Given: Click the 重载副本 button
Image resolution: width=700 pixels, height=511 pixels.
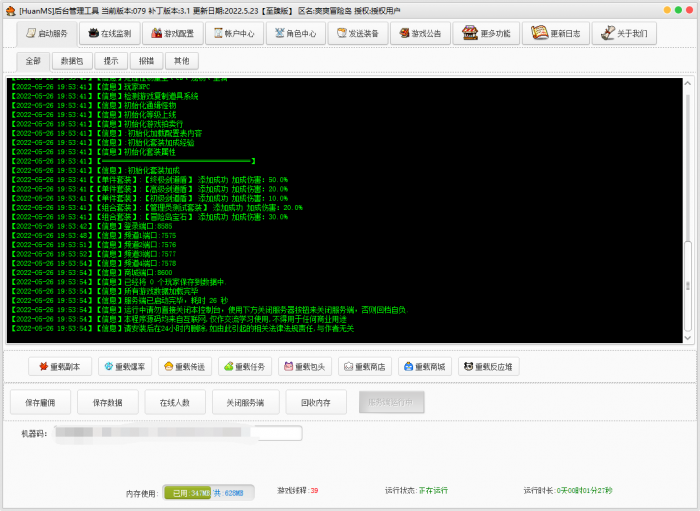Looking at the screenshot, I should (x=60, y=367).
